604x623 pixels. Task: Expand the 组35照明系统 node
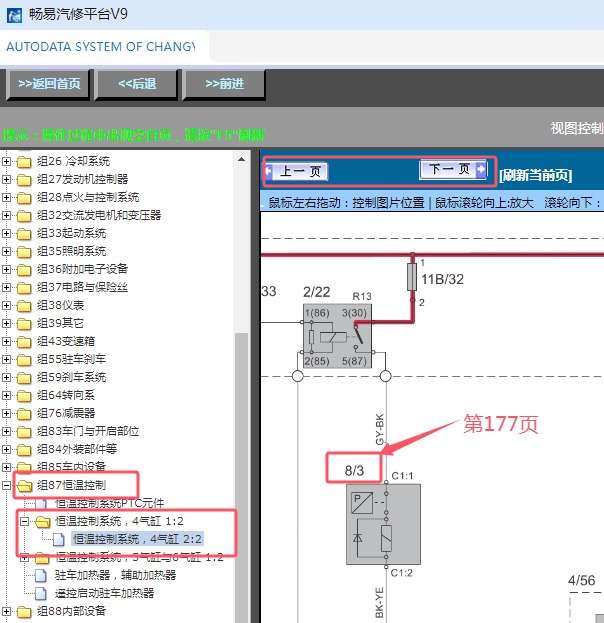coord(6,252)
